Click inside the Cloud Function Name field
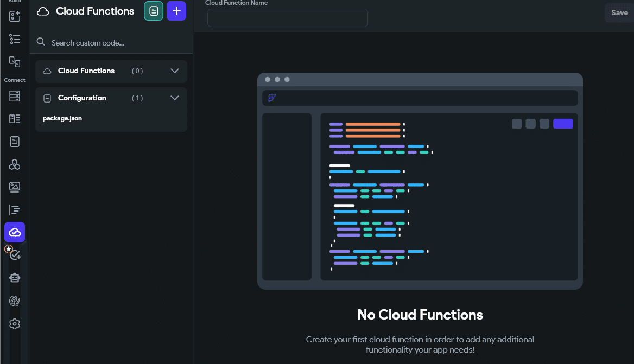The image size is (634, 364). pos(287,18)
